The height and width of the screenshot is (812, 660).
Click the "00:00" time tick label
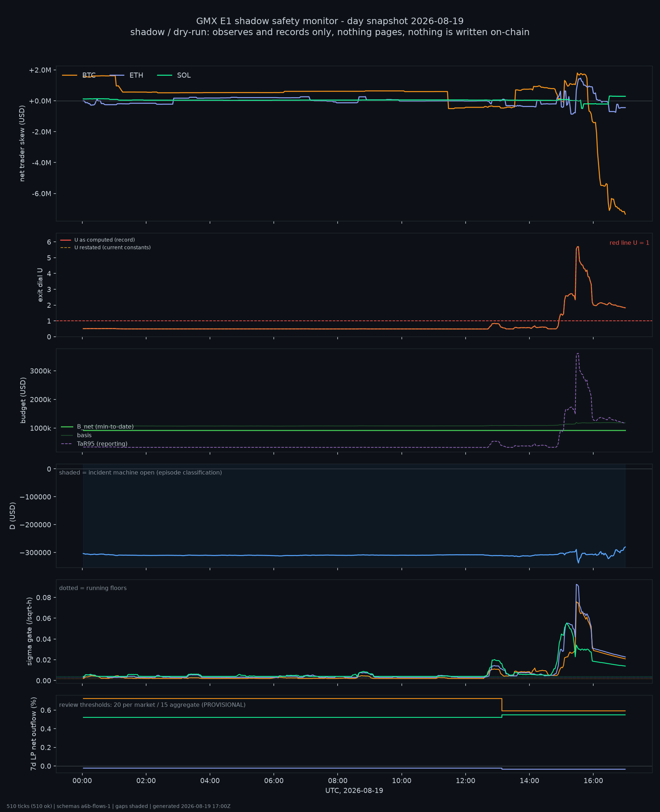(x=82, y=781)
